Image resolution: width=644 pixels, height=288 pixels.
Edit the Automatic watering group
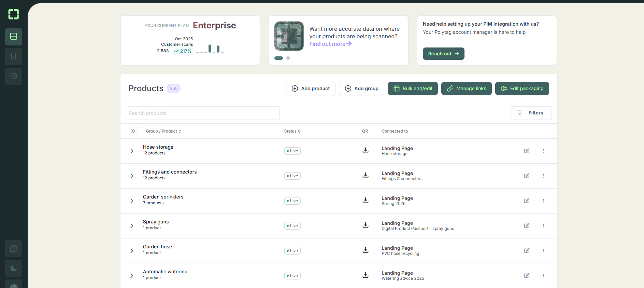(x=527, y=275)
